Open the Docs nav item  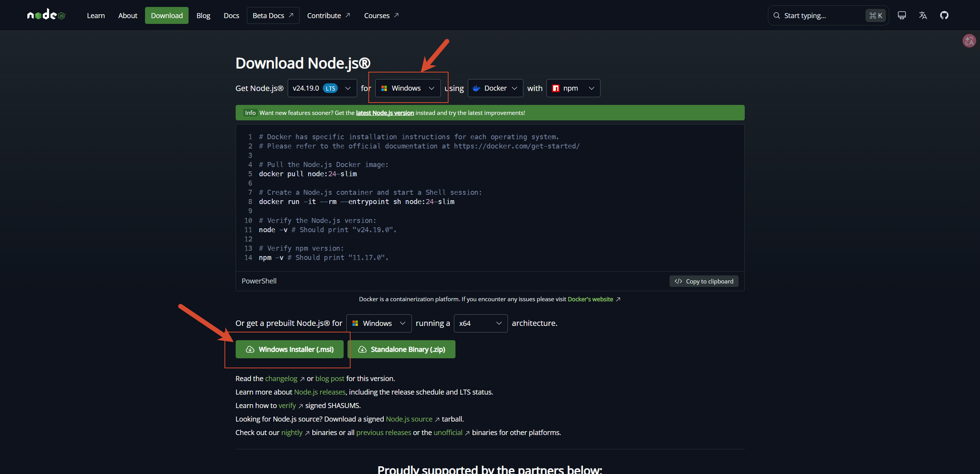(x=231, y=15)
